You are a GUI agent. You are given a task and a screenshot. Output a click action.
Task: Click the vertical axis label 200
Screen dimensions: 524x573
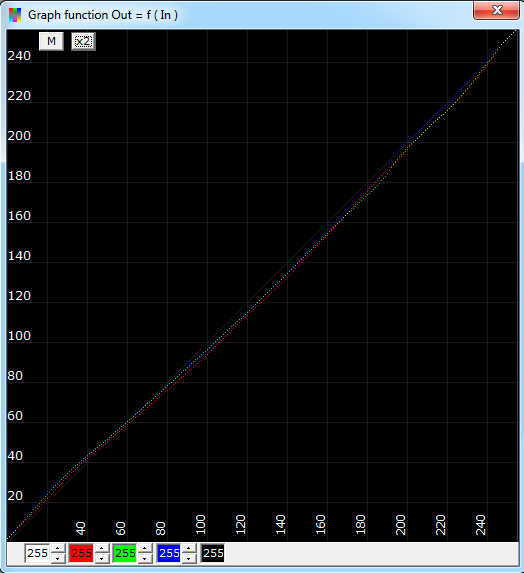click(19, 136)
